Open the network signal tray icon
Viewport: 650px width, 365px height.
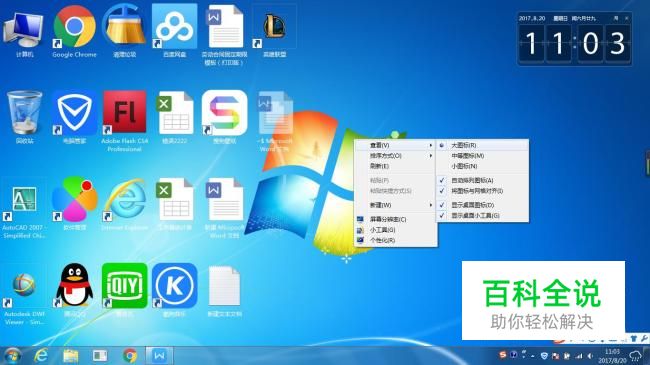[579, 356]
